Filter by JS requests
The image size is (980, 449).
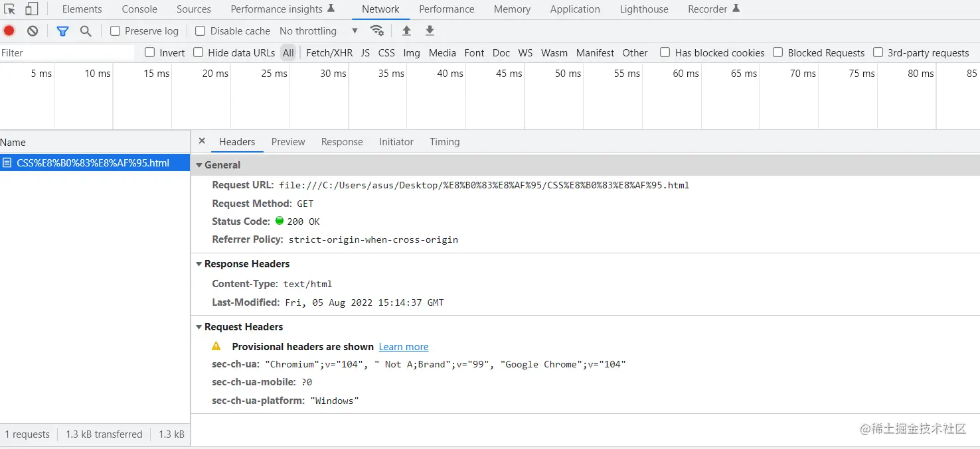point(365,52)
